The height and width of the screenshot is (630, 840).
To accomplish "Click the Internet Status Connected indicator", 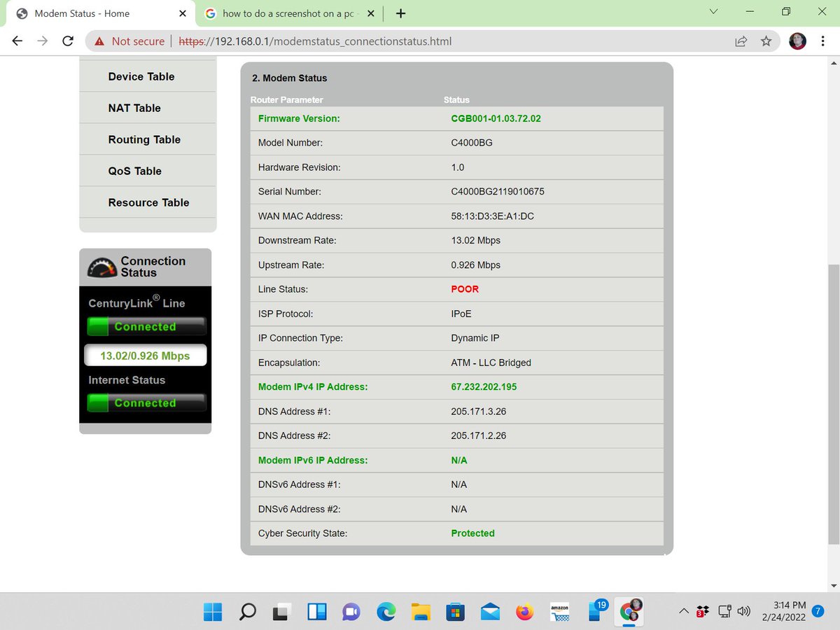I will pos(146,402).
